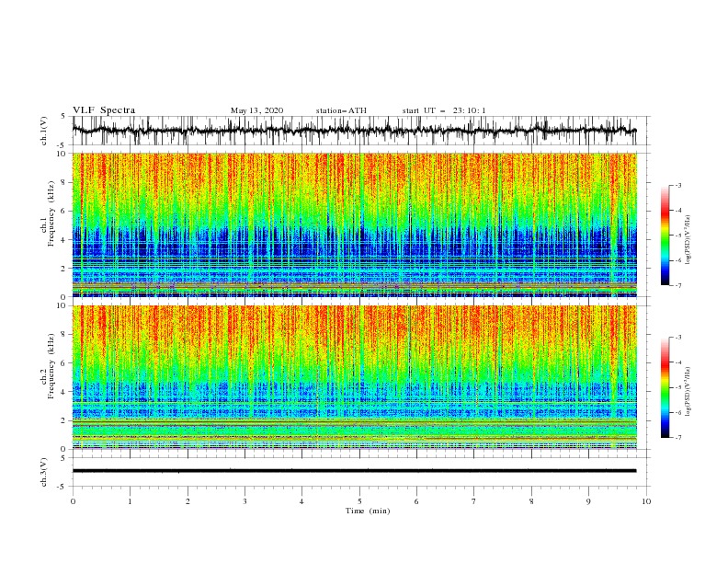This screenshot has width=728, height=563.
Task: Click the "-7" tick on ch.2 colorbar
Action: coord(677,438)
